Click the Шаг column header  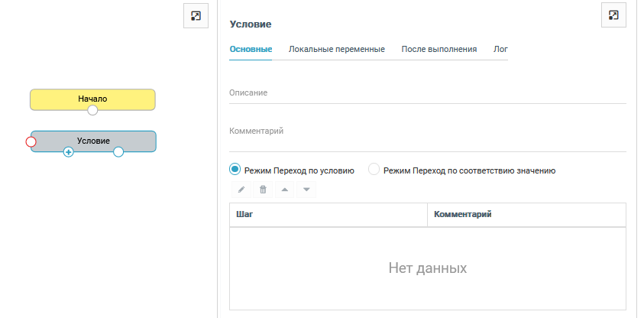pyautogui.click(x=328, y=215)
